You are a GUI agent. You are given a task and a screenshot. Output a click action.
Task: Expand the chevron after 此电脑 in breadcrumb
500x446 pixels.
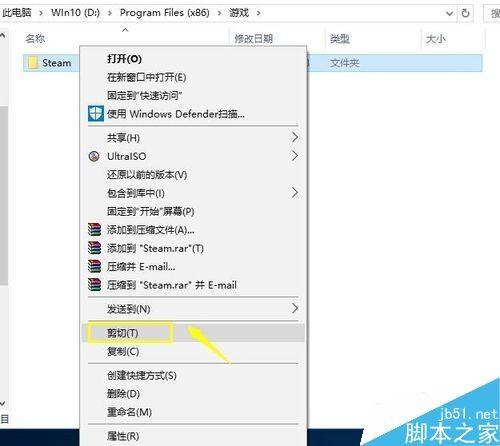pyautogui.click(x=41, y=14)
